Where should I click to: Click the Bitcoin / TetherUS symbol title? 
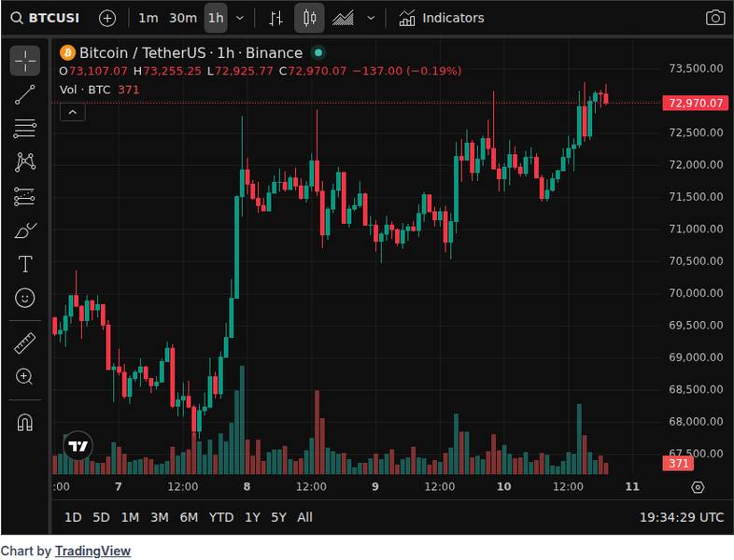tap(191, 53)
